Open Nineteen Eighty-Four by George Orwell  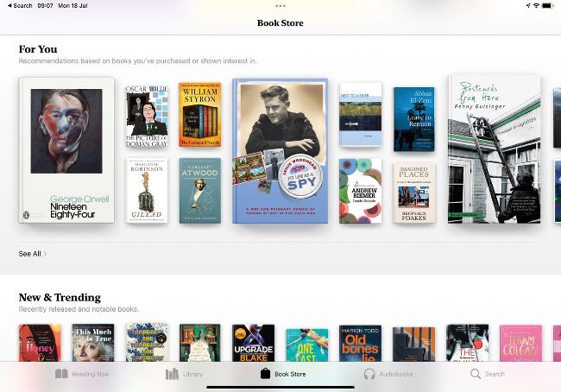tap(66, 150)
